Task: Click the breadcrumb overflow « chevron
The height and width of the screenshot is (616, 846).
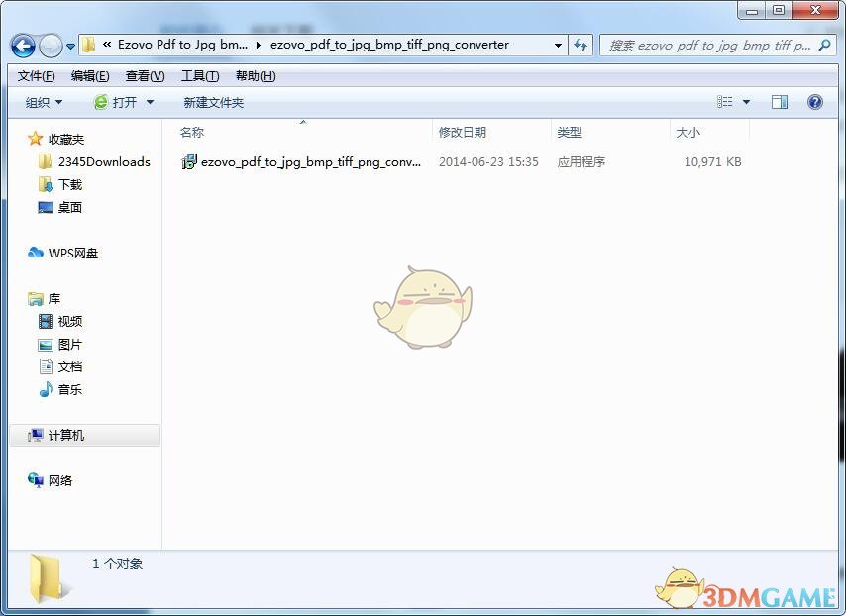Action: [107, 45]
